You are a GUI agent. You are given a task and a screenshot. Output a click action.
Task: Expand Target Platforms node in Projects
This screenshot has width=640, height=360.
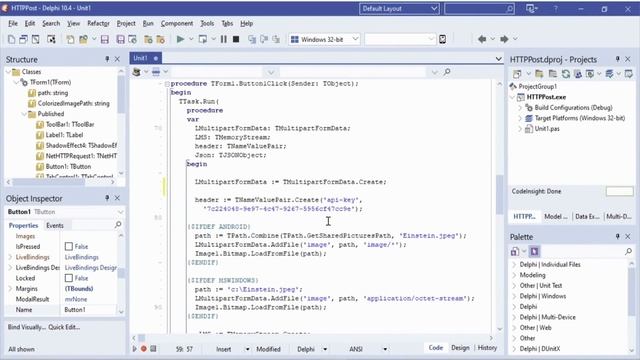click(x=520, y=118)
